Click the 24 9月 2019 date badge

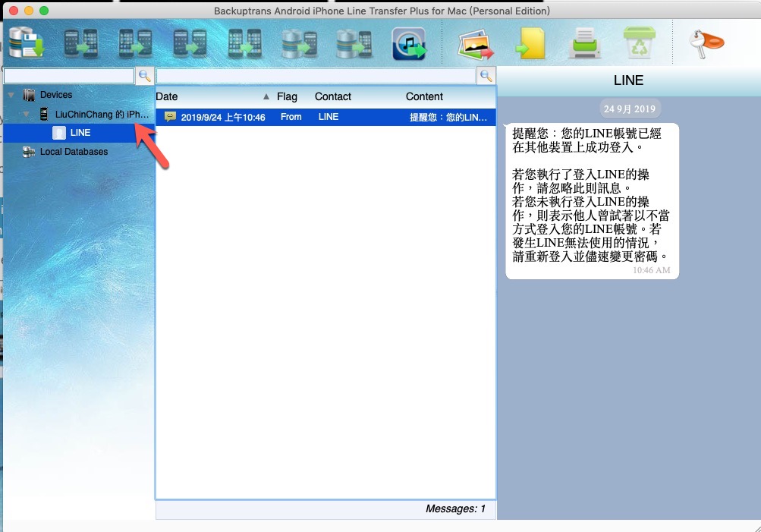pos(630,109)
